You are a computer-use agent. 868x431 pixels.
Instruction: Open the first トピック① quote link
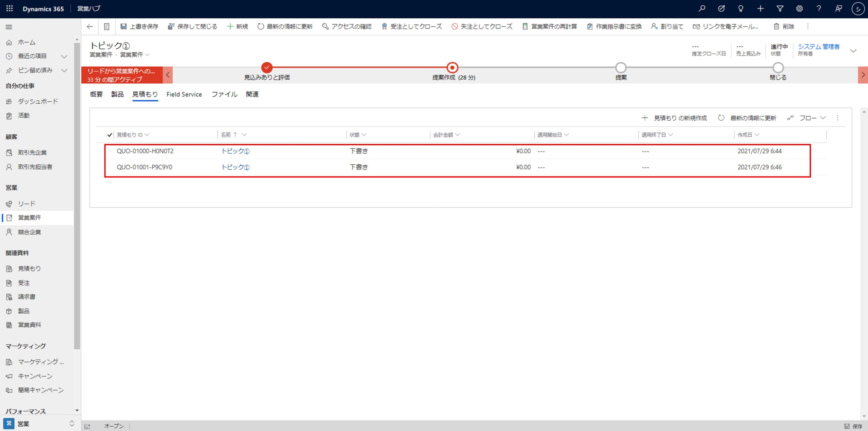tap(235, 151)
